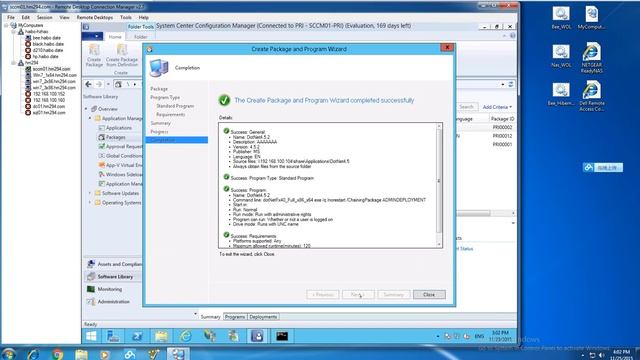640x360 pixels.
Task: Open the Tools menu
Action: [126, 18]
